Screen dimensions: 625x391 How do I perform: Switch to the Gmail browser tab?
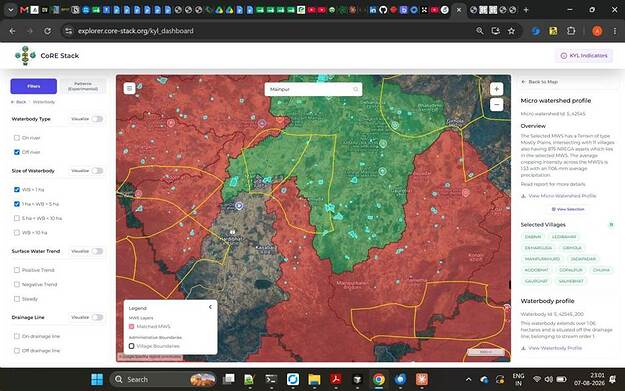click(24, 10)
